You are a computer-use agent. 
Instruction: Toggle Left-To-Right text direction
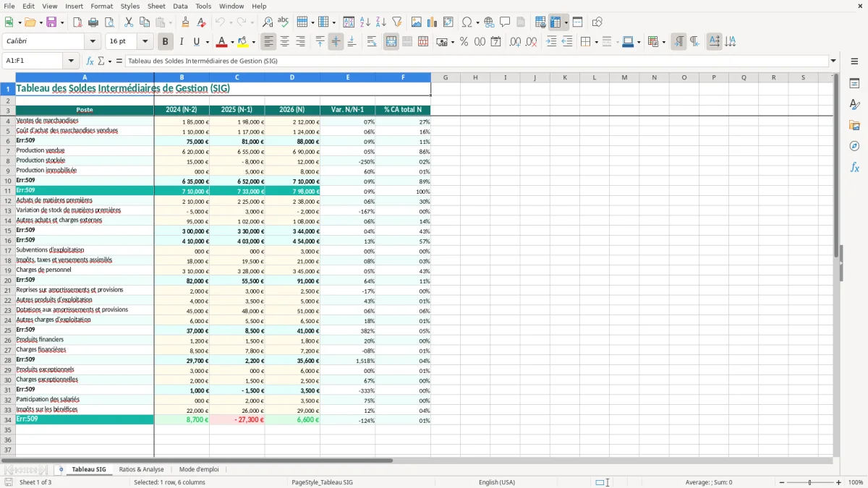tap(678, 42)
